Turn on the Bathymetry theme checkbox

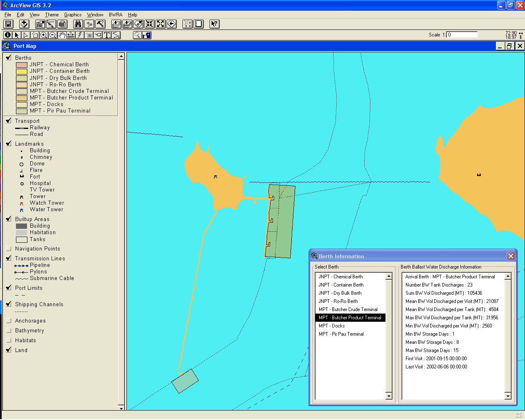click(x=9, y=330)
